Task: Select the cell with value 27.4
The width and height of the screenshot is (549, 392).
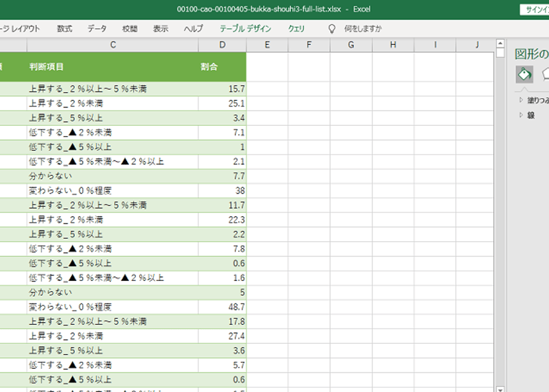Action: [222, 336]
